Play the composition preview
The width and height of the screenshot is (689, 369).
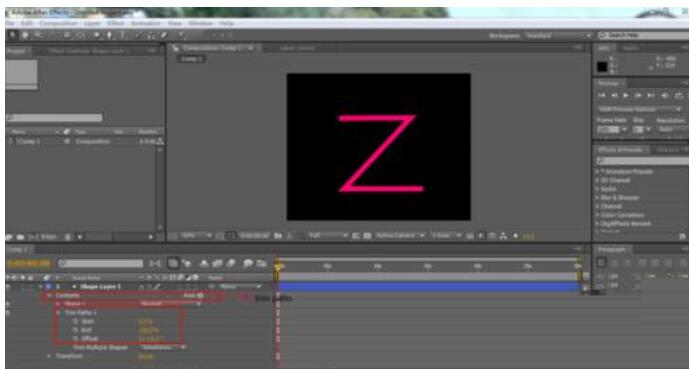tap(626, 95)
